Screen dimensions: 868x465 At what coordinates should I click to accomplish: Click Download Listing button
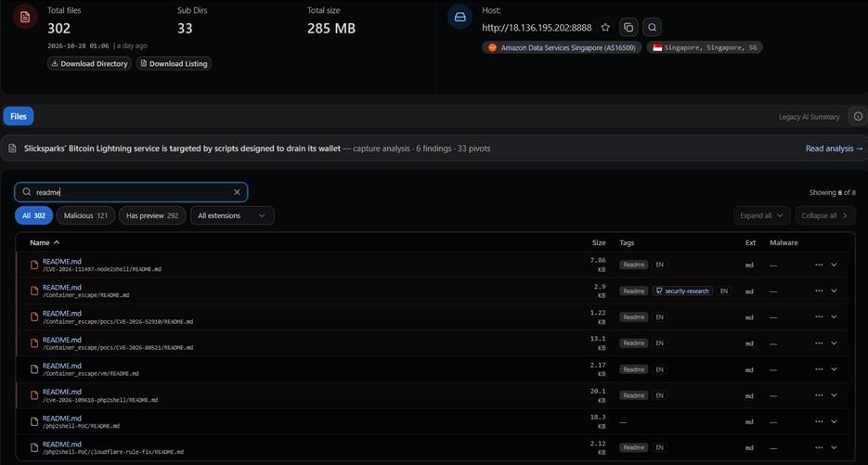tap(174, 64)
